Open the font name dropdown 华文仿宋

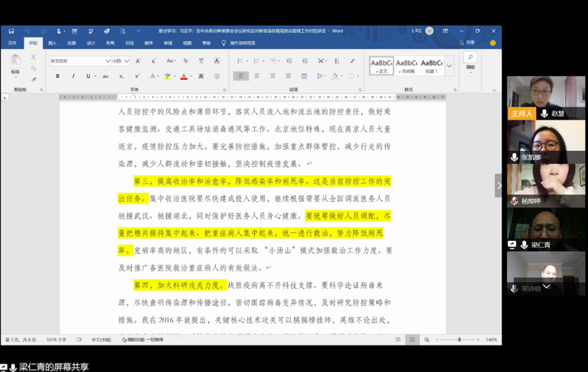[x=79, y=61]
